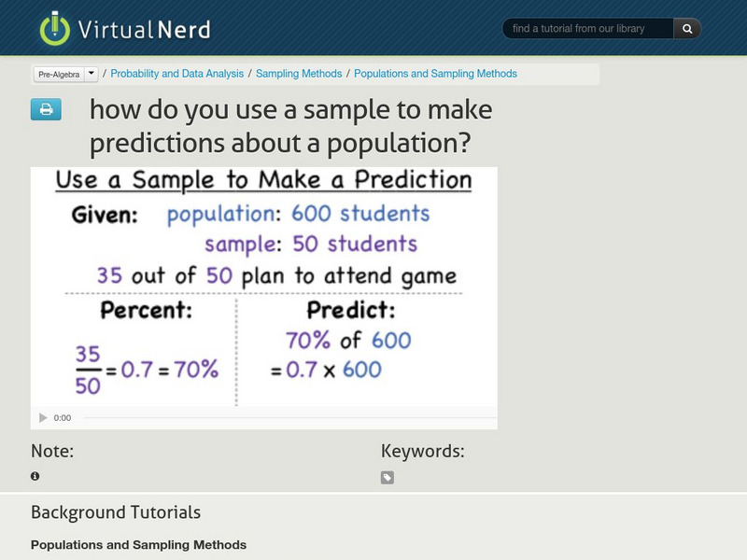Click the play triangle on the video
The width and height of the screenshot is (747, 560).
(x=43, y=418)
